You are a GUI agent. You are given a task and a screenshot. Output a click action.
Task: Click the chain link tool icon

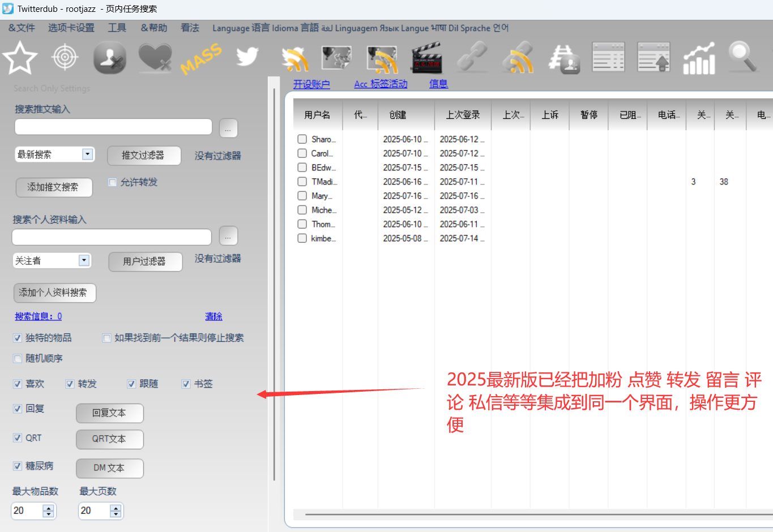[472, 57]
